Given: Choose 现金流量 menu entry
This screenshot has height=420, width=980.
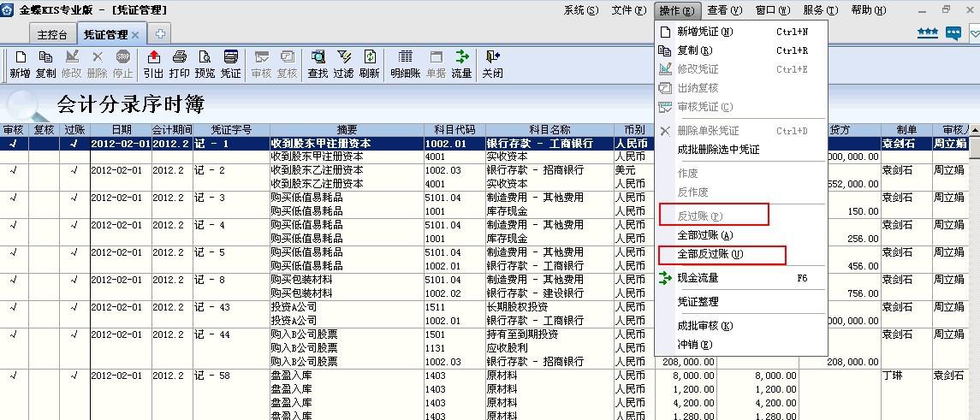Looking at the screenshot, I should [740, 278].
